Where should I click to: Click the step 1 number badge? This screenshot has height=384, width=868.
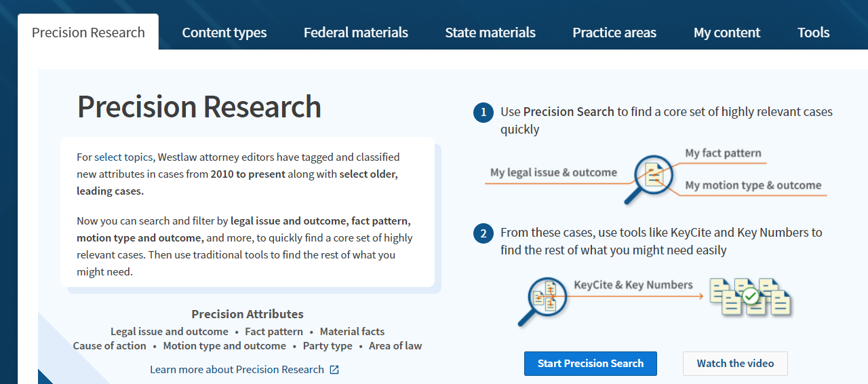484,113
